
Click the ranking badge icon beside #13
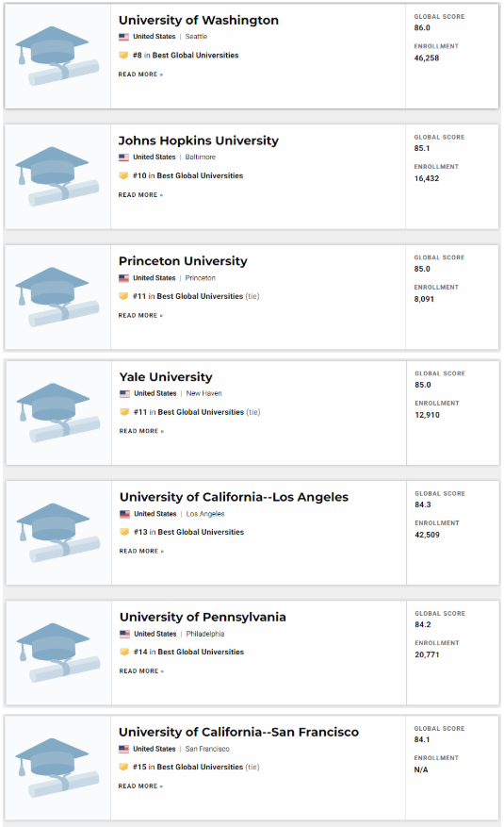click(124, 532)
